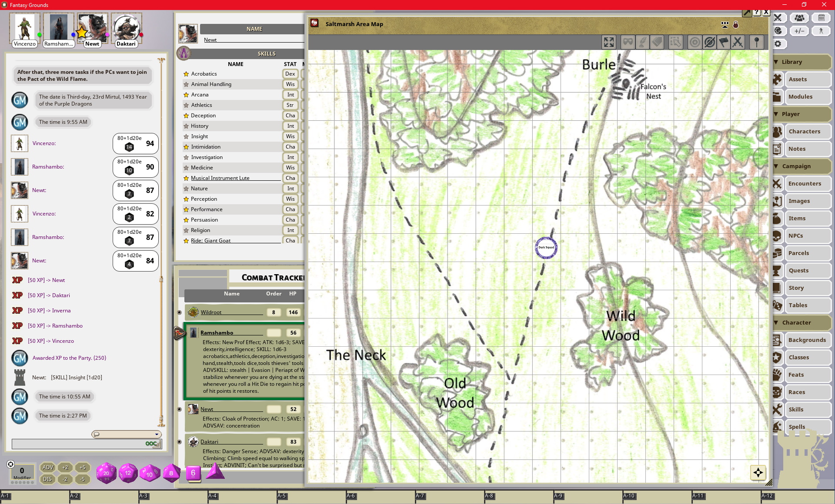Image resolution: width=835 pixels, height=504 pixels.
Task: Toggle proficiency star for Perception
Action: (186, 199)
